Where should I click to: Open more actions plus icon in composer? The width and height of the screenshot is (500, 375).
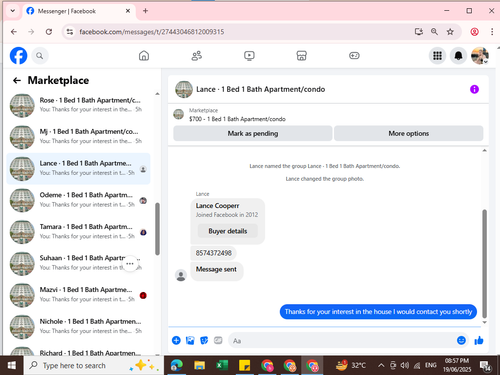176,340
